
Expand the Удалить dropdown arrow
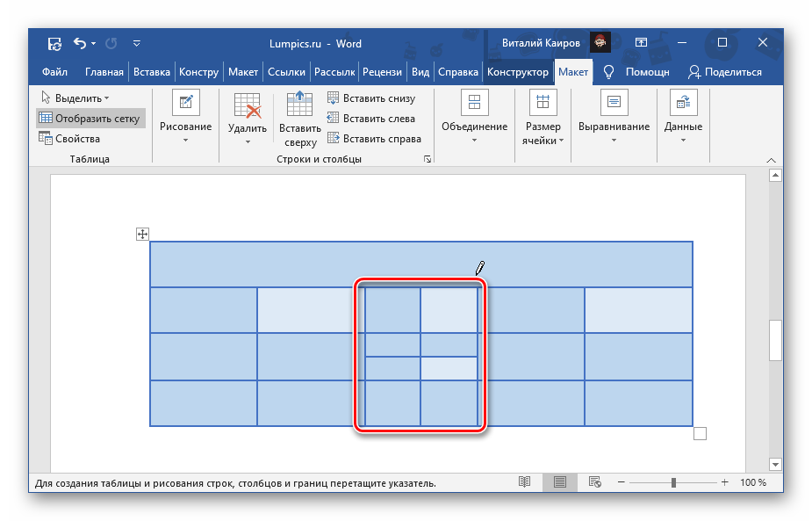coord(248,142)
